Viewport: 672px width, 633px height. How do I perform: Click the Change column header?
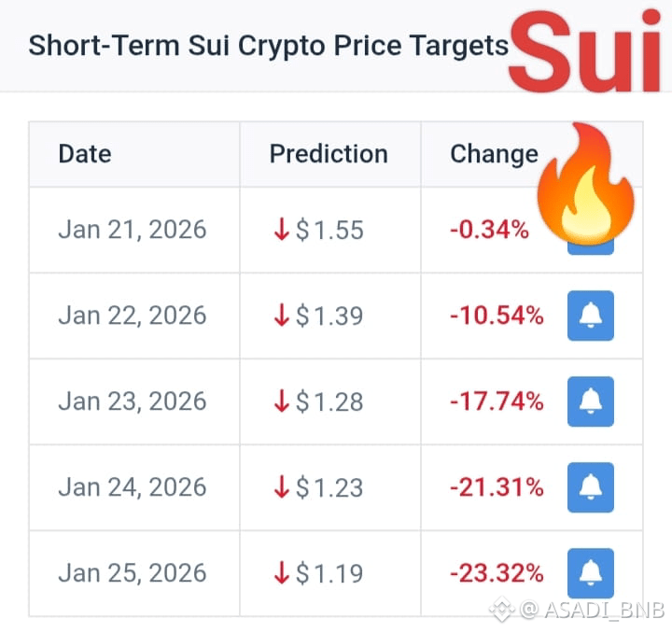pyautogui.click(x=494, y=154)
